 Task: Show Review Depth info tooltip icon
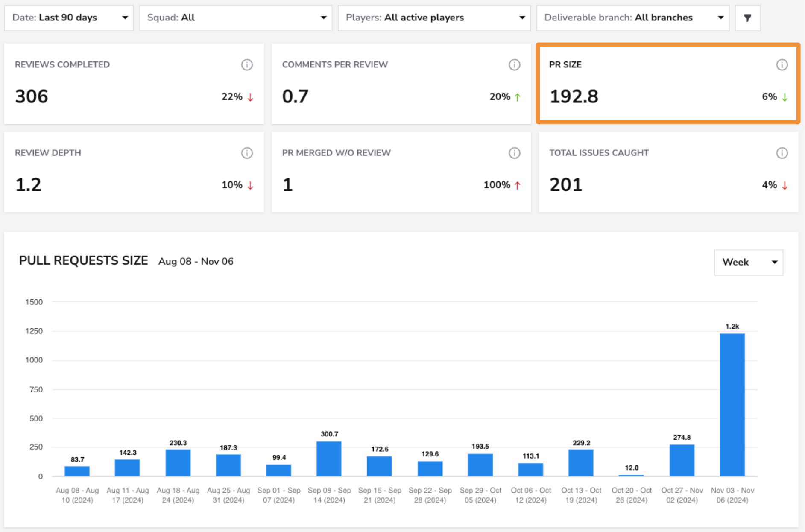pyautogui.click(x=247, y=153)
